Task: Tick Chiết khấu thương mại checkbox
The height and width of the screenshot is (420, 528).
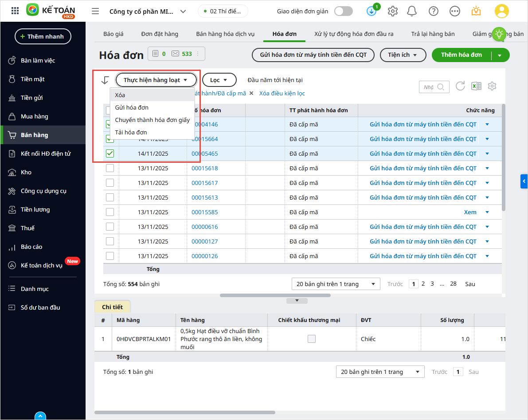Action: point(312,339)
